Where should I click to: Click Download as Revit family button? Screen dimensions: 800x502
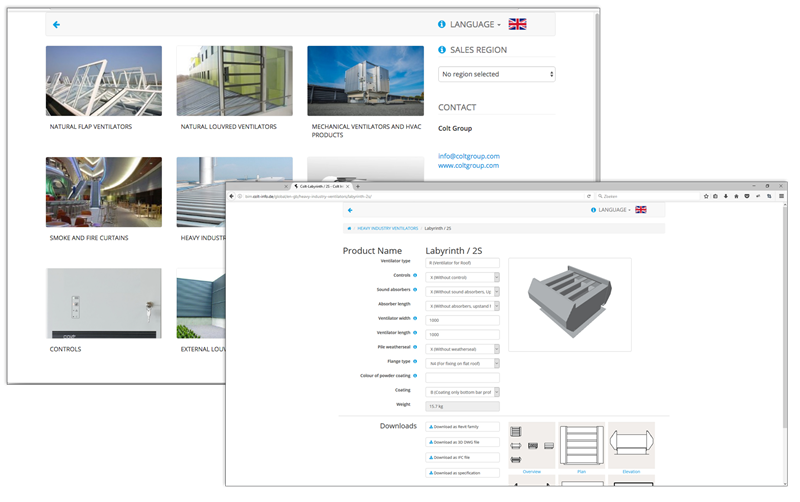pos(462,427)
